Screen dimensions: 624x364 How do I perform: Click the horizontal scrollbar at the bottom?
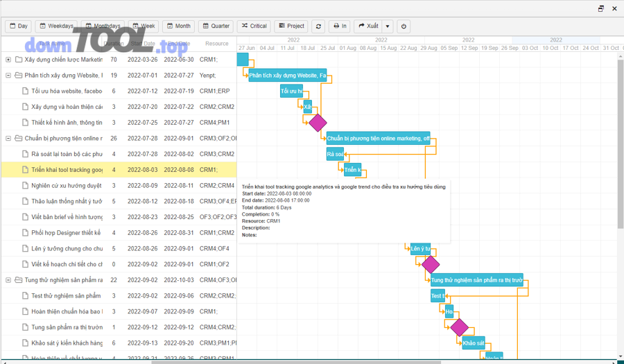point(298,361)
